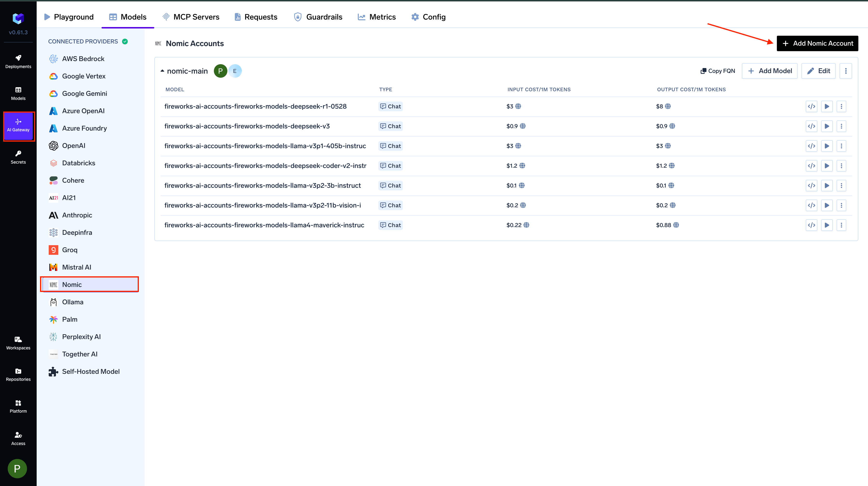Try llama4-maverick model in playground
Image resolution: width=868 pixels, height=486 pixels.
(827, 225)
